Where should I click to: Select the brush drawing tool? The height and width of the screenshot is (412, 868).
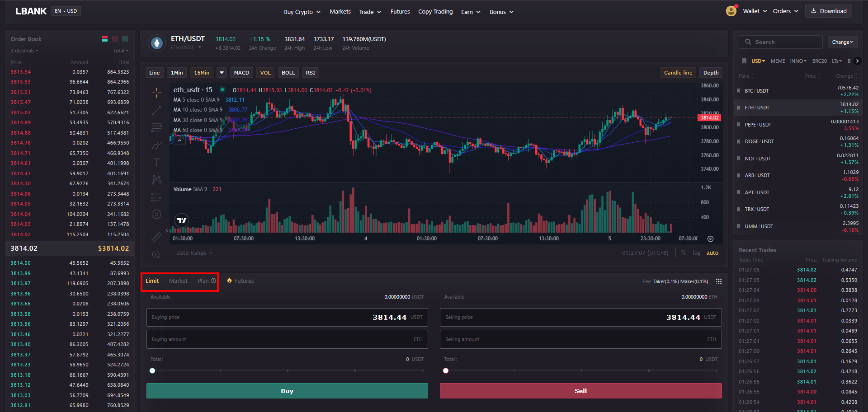pos(156,145)
